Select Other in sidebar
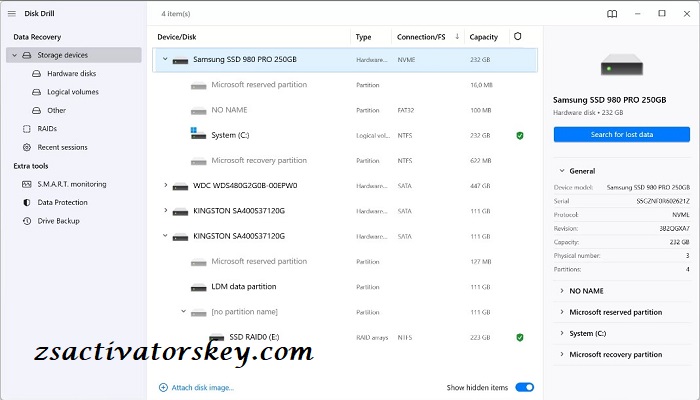This screenshot has width=700, height=400. pos(56,110)
